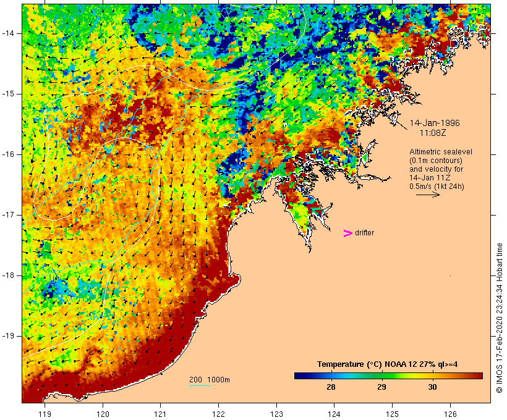Click the longitude label 120
The image size is (507, 420).
tap(103, 414)
